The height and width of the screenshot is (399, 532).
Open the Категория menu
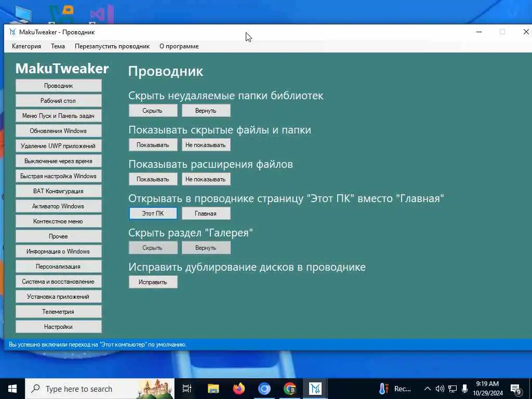coord(26,46)
